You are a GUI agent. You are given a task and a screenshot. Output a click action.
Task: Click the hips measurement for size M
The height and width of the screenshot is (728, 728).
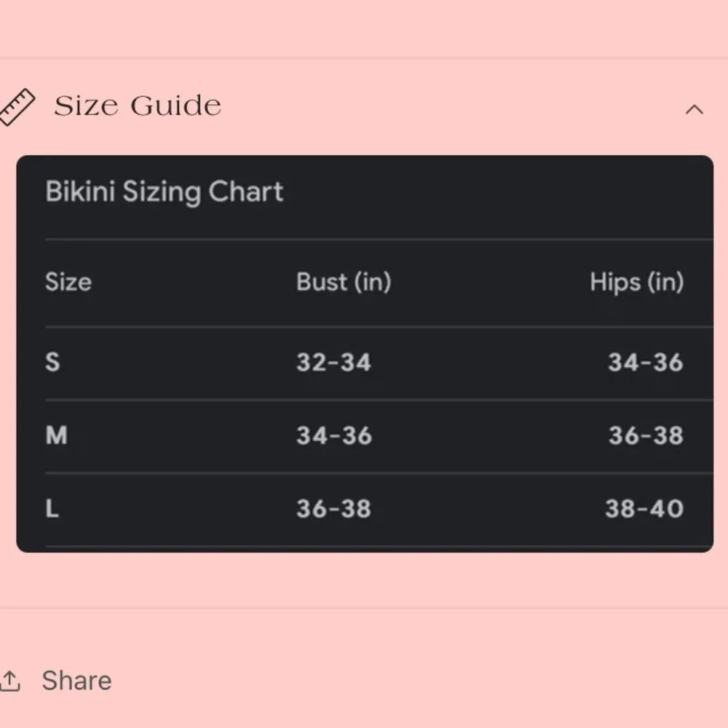(645, 435)
